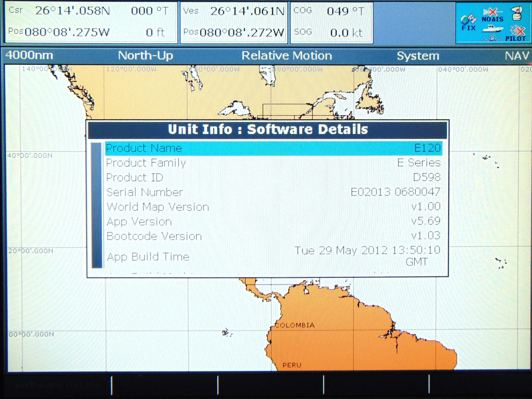The width and height of the screenshot is (532, 399).
Task: Select the NAV label in status bar
Action: (x=517, y=56)
